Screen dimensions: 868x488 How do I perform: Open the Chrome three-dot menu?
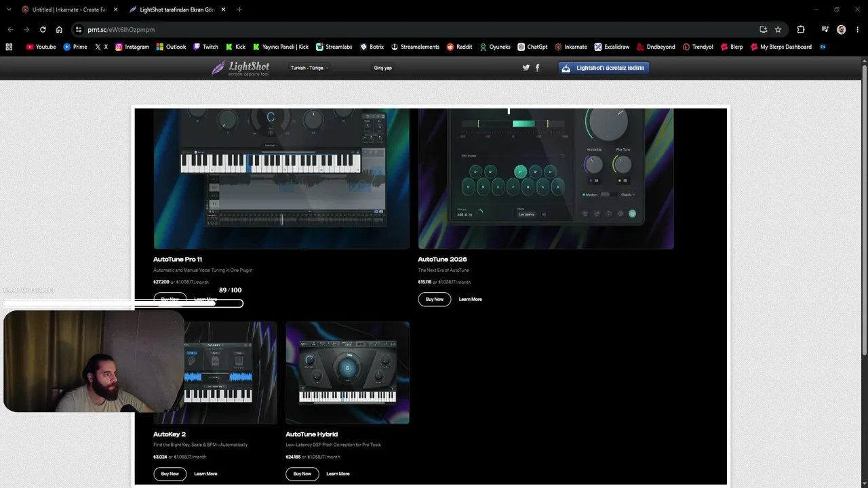tap(857, 30)
